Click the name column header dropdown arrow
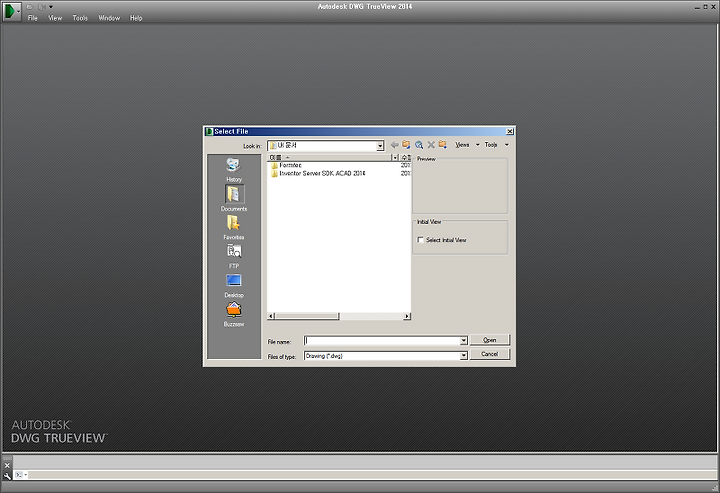 pyautogui.click(x=394, y=157)
